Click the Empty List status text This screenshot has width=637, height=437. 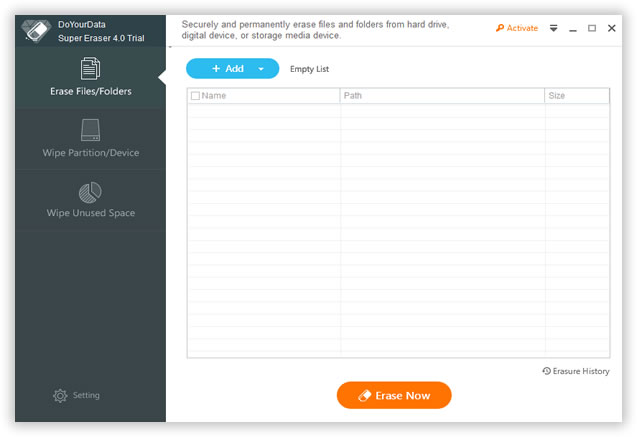pos(310,69)
